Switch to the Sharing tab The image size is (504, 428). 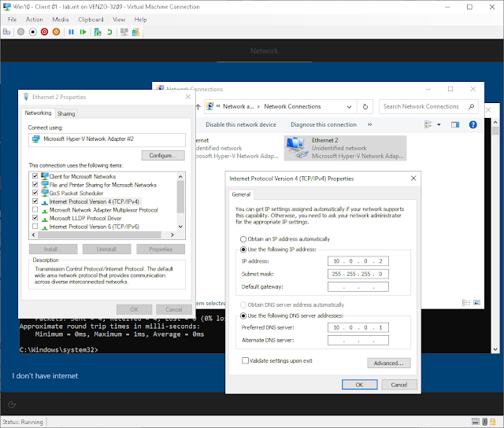click(x=66, y=113)
